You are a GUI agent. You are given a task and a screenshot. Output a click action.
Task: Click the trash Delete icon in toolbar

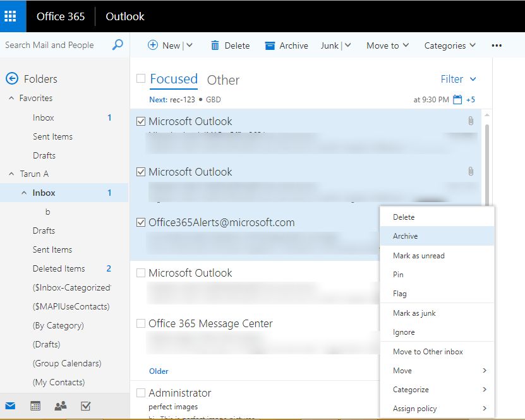point(215,45)
